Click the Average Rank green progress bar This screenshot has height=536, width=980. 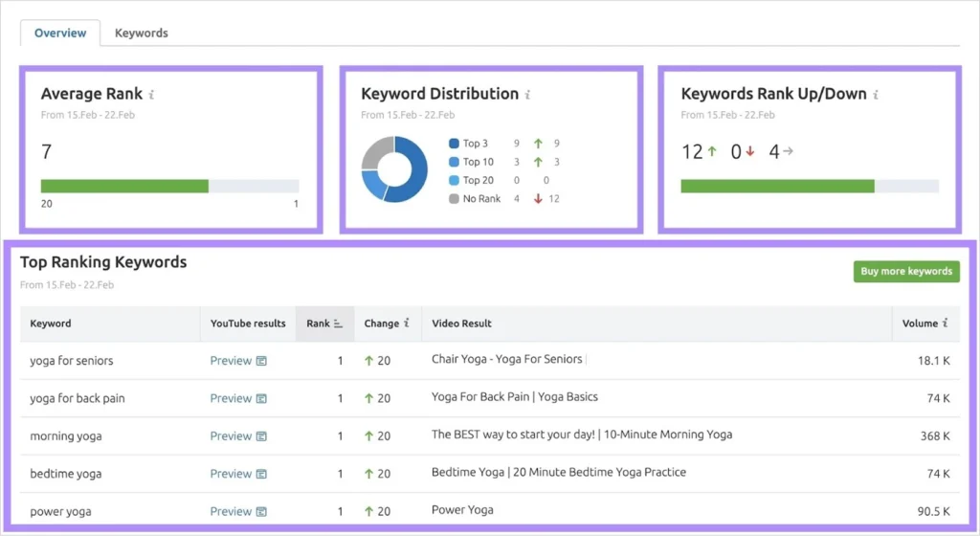[x=124, y=186]
